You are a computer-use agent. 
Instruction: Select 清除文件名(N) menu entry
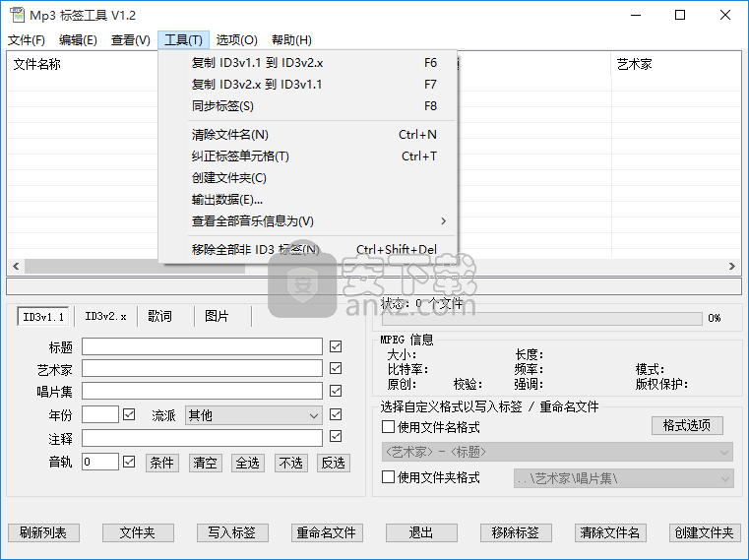pyautogui.click(x=308, y=135)
